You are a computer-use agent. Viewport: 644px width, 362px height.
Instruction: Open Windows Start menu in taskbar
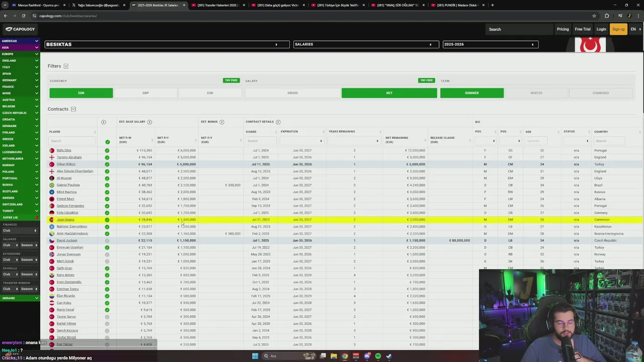pyautogui.click(x=255, y=356)
